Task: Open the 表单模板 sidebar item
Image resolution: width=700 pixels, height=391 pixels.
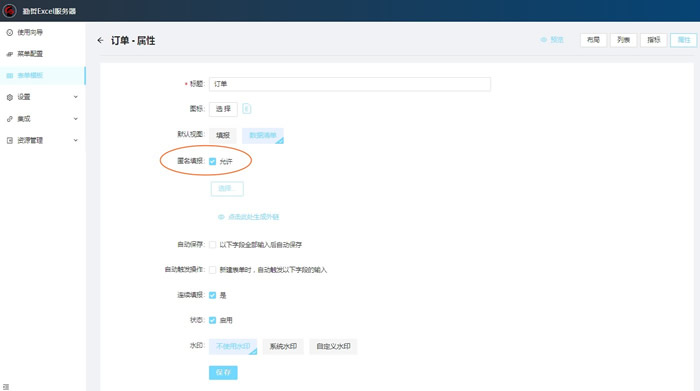Action: click(42, 75)
